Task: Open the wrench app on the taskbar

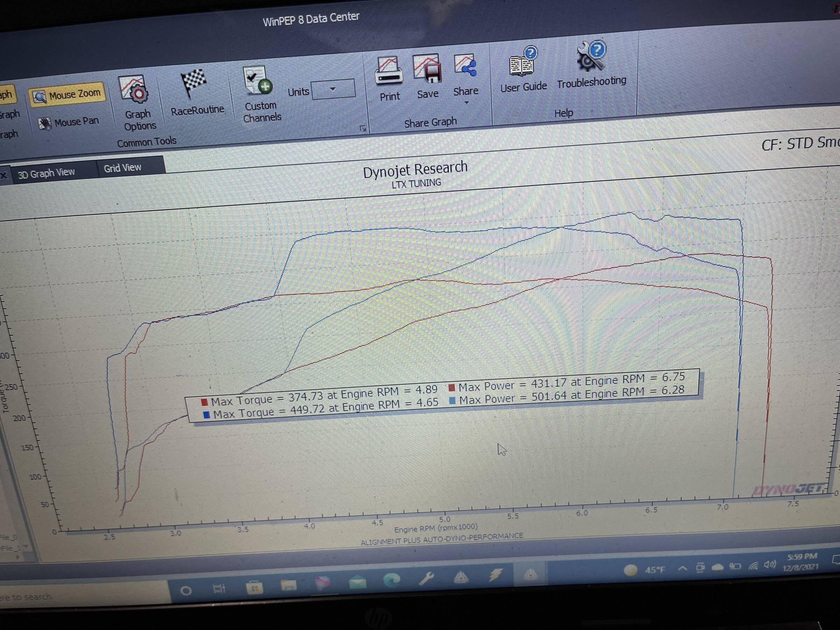Action: tap(426, 578)
